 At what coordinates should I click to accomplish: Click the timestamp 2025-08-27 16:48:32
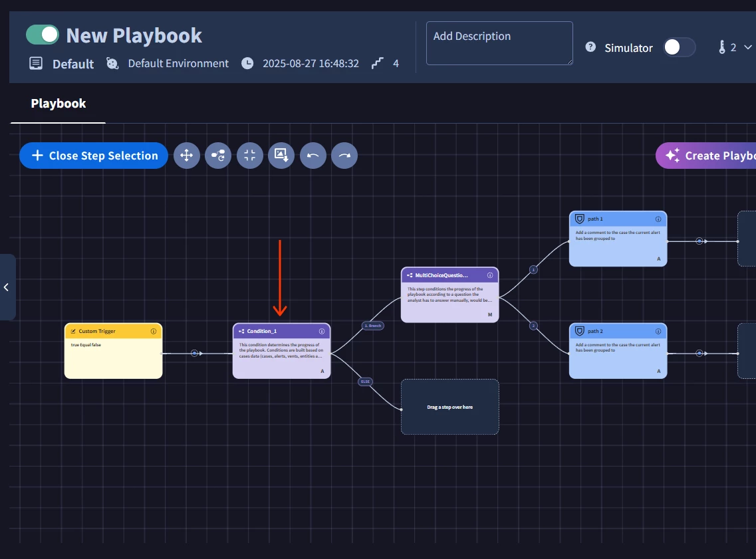tap(311, 63)
